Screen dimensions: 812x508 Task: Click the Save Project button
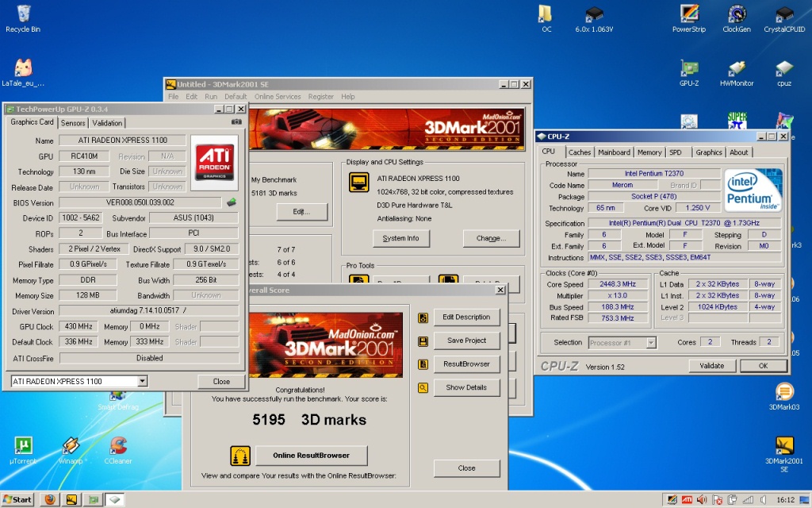coord(466,341)
